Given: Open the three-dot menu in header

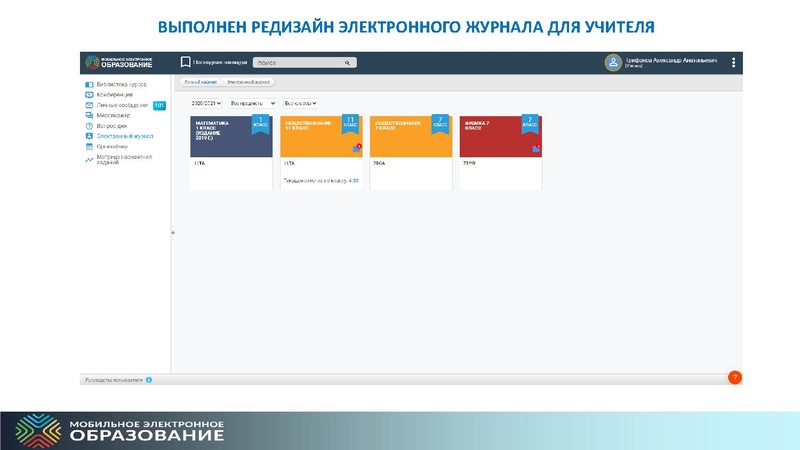Looking at the screenshot, I should tap(734, 62).
